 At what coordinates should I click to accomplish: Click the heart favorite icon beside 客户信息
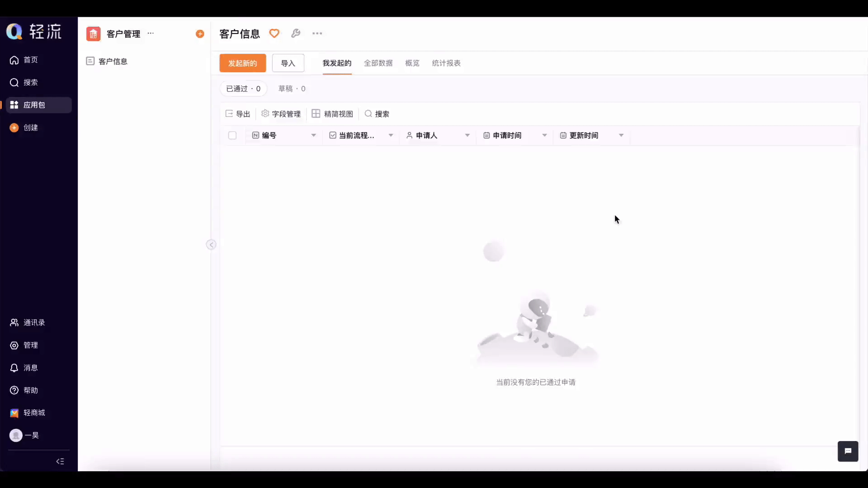pyautogui.click(x=274, y=33)
